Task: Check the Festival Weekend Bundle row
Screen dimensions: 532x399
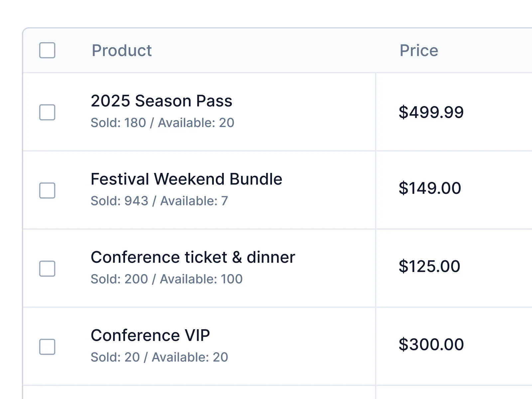Action: coord(47,191)
